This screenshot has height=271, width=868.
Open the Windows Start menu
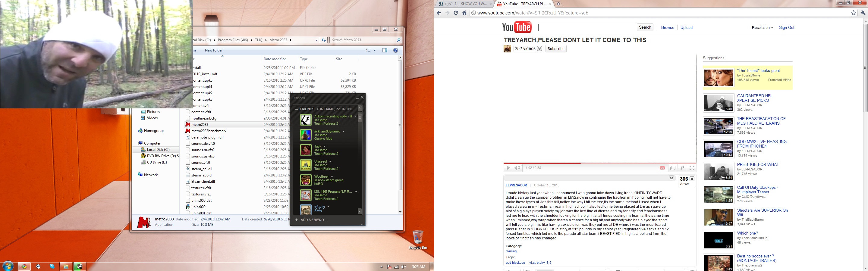(x=8, y=266)
